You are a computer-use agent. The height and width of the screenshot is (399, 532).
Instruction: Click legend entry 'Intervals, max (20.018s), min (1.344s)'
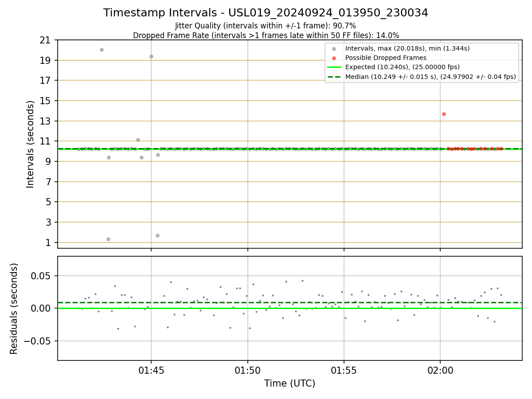tap(407, 48)
